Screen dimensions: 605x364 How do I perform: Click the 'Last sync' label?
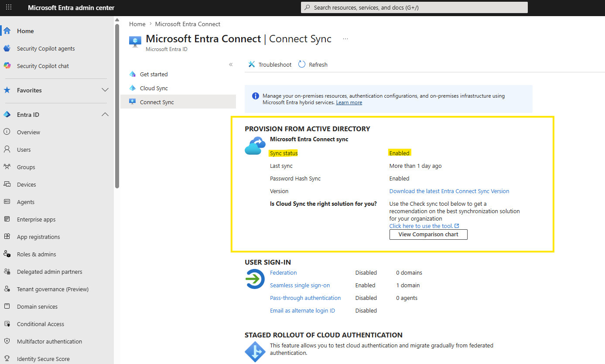[281, 166]
